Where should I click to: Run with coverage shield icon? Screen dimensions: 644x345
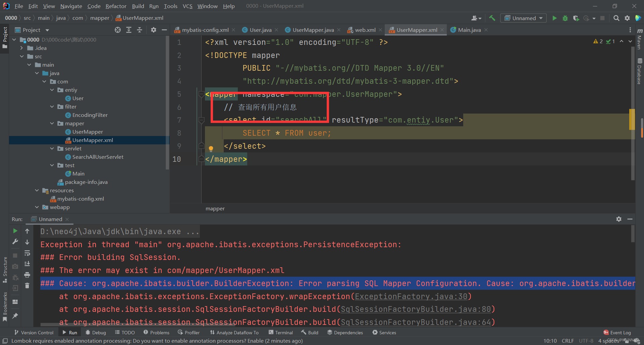point(576,18)
